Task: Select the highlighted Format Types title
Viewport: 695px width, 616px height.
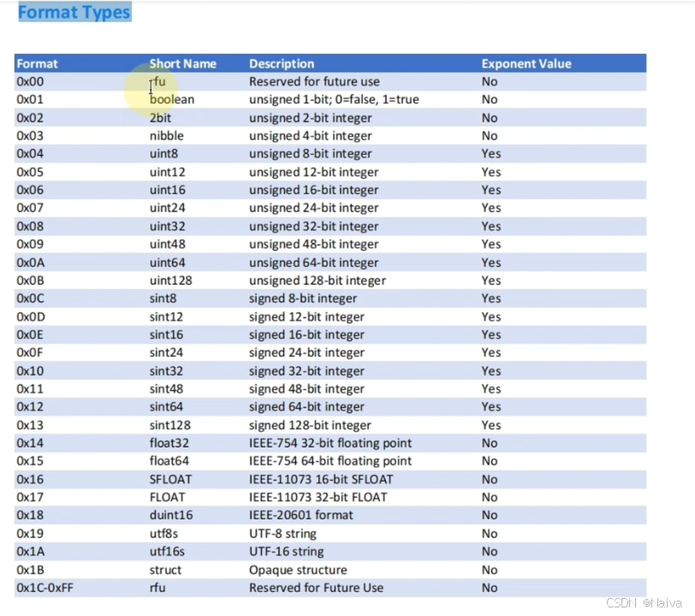Action: 74,12
